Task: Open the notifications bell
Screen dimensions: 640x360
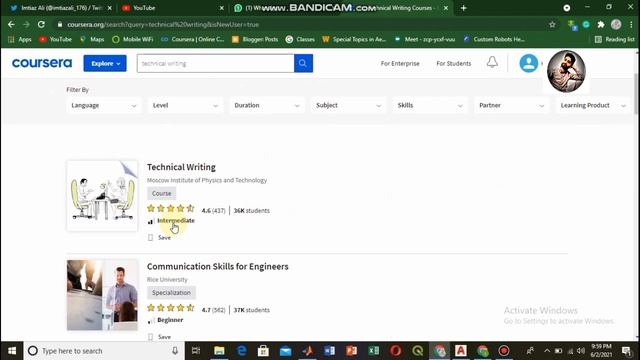Action: (492, 62)
